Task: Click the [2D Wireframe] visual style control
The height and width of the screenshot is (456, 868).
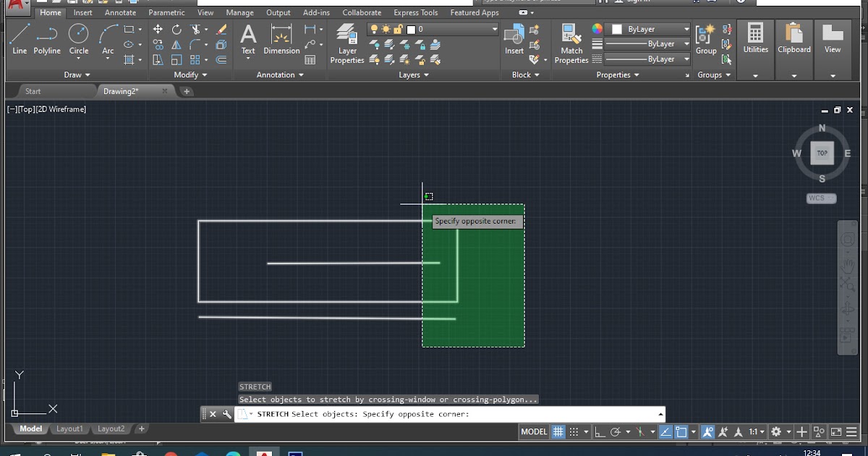Action: tap(61, 109)
